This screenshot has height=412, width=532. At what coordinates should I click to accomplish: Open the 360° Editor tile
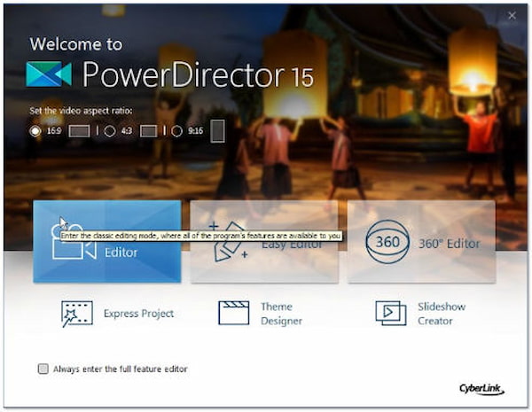421,241
